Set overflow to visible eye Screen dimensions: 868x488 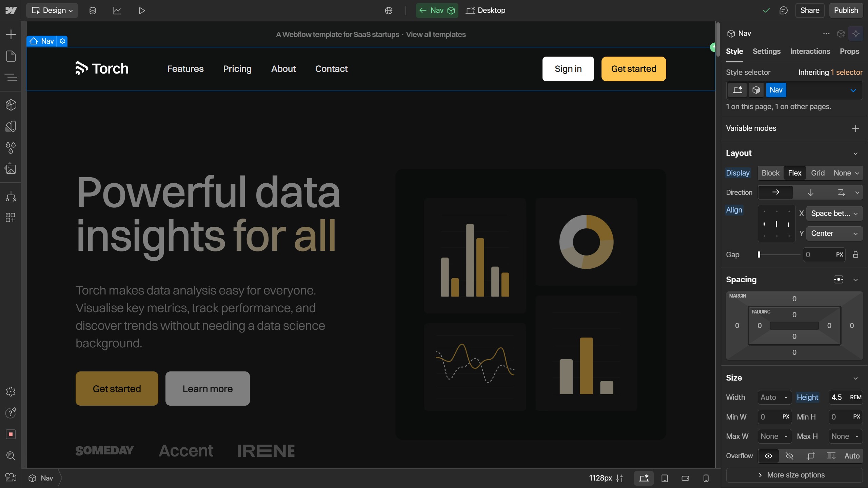pos(768,456)
